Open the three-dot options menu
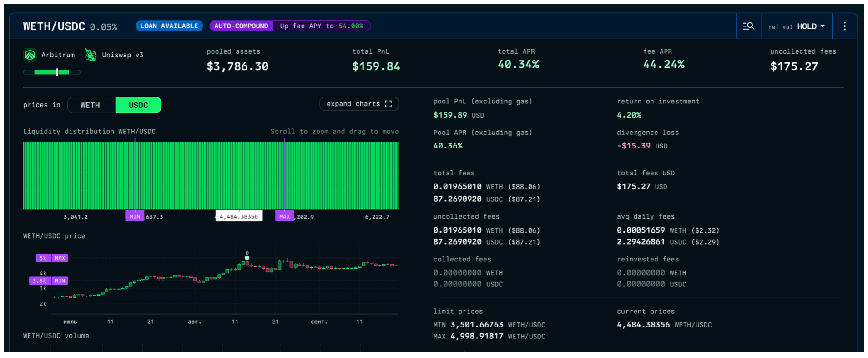 (x=844, y=26)
